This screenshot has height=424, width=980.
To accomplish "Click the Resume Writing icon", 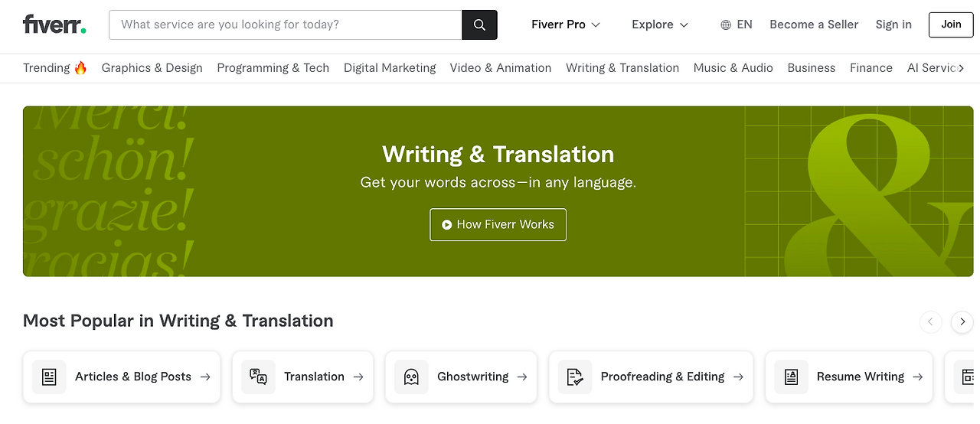I will (791, 377).
